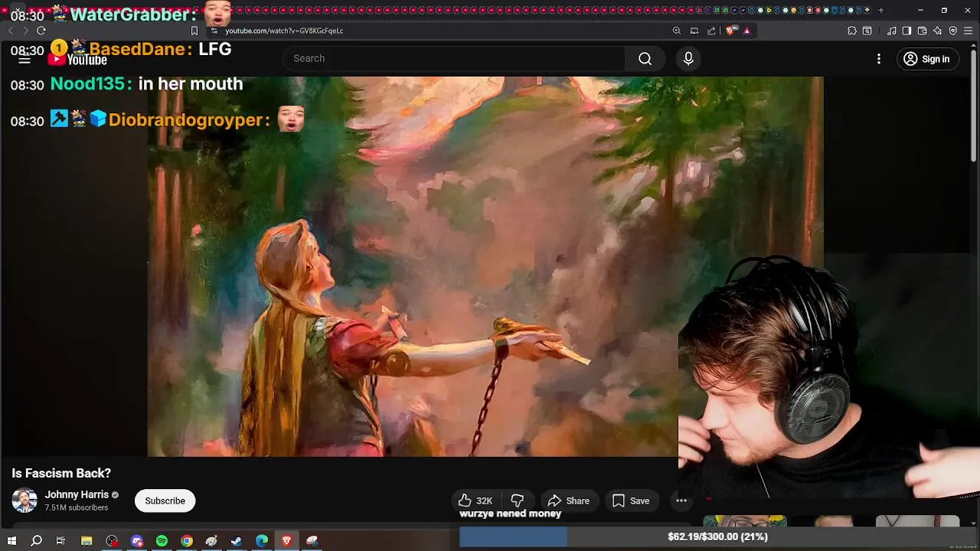Open the tab search icon in the toolbar
Viewport: 980px width, 551px height.
[867, 31]
